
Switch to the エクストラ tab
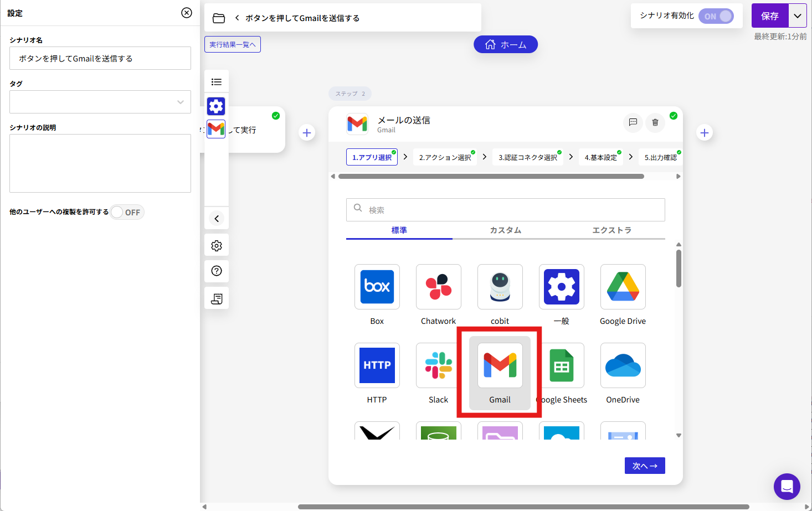[x=612, y=230]
